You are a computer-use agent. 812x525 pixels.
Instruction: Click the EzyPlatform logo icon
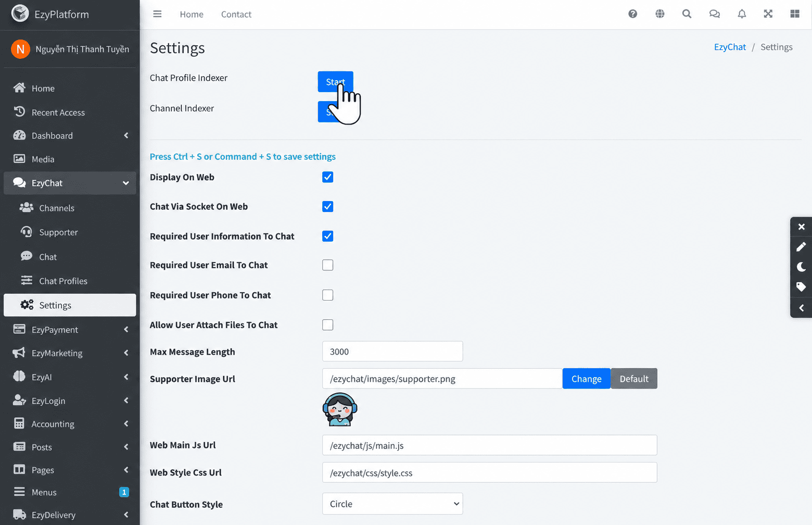[x=20, y=13]
